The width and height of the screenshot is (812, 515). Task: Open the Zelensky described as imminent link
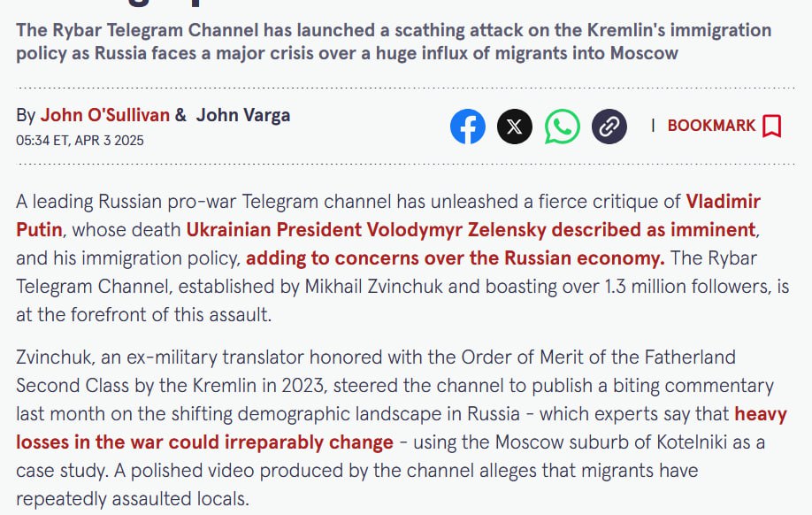pyautogui.click(x=471, y=229)
